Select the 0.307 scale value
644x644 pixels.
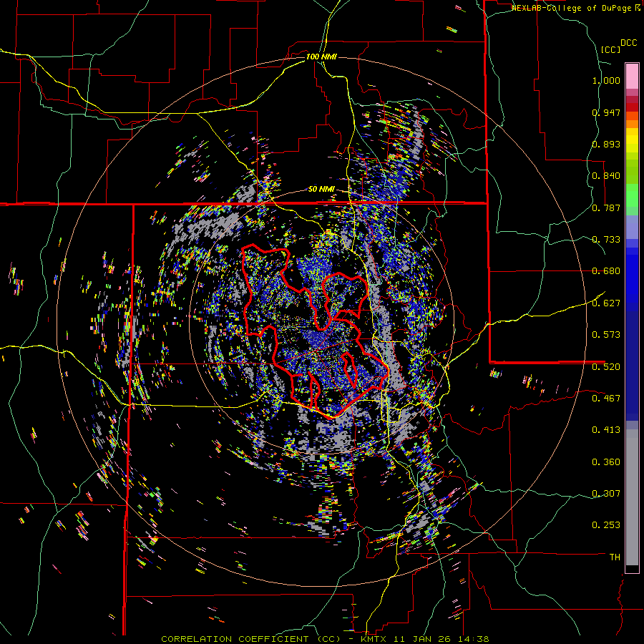[606, 494]
